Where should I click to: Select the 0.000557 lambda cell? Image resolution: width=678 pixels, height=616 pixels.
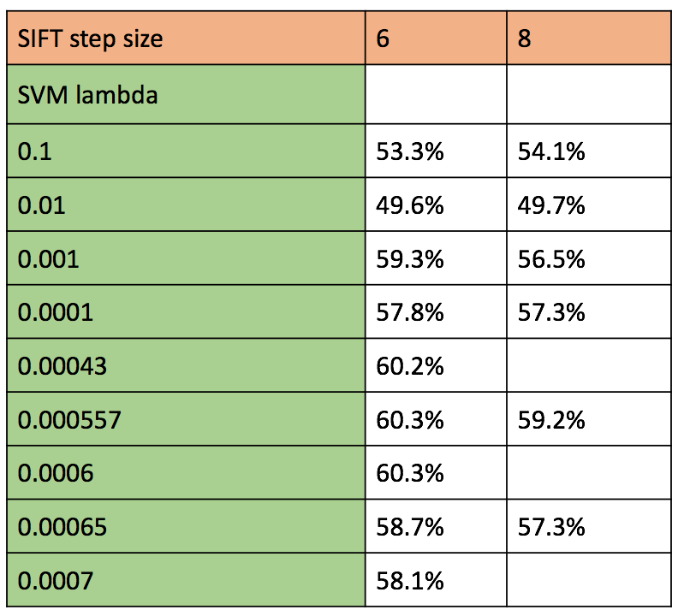[x=185, y=421]
